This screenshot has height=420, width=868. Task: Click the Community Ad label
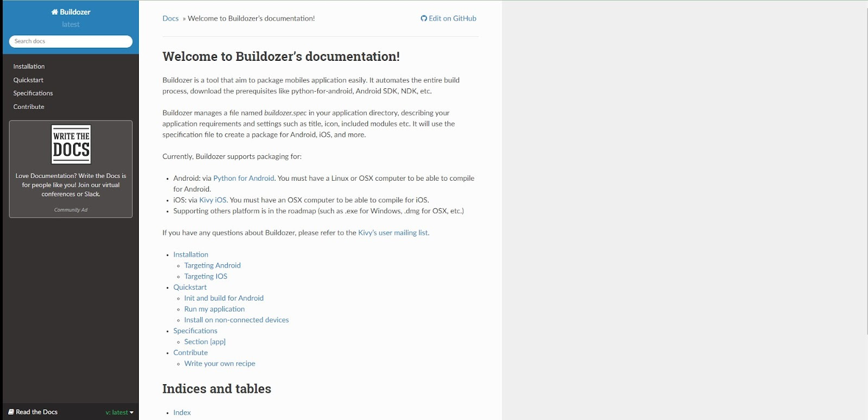point(71,210)
